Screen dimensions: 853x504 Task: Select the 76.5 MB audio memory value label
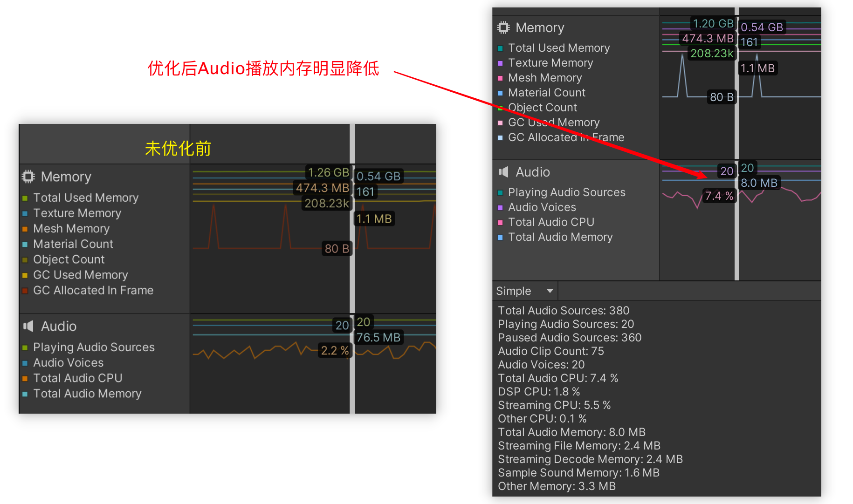click(x=378, y=338)
